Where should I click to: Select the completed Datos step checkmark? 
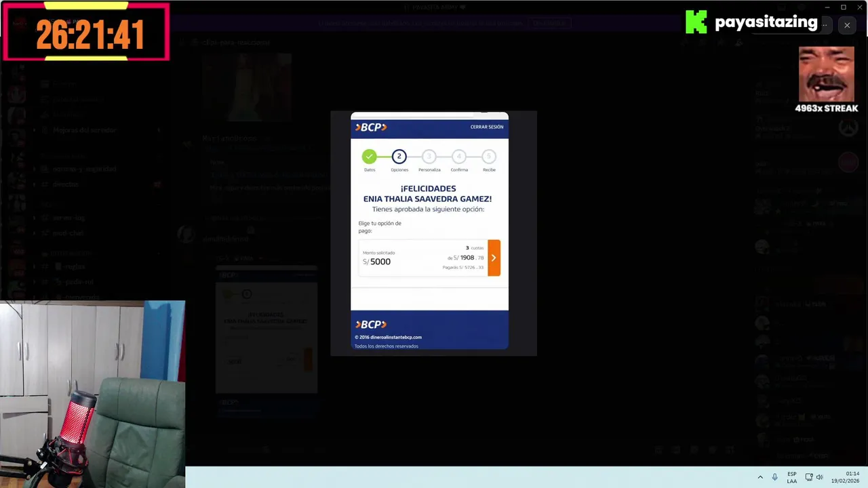point(369,157)
